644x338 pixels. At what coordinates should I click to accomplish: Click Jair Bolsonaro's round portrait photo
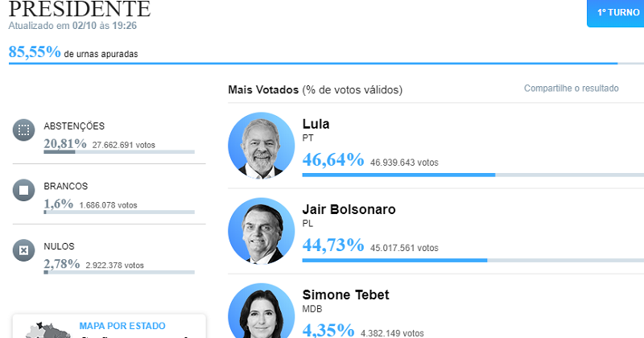pyautogui.click(x=261, y=231)
